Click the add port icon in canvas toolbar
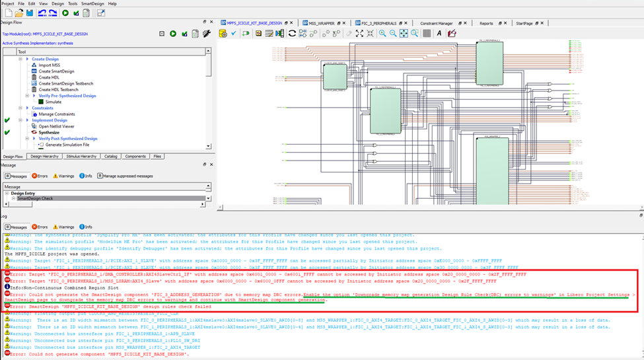This screenshot has width=644, height=360. (x=246, y=33)
